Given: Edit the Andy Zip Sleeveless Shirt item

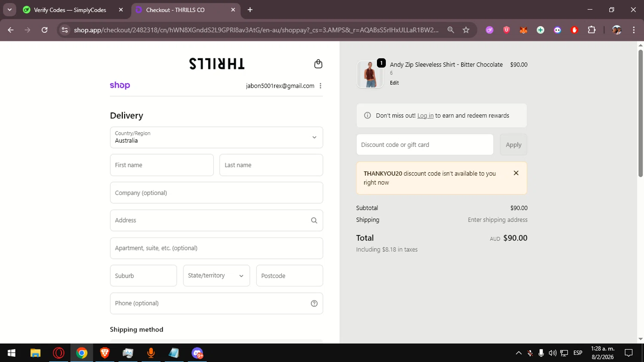Looking at the screenshot, I should (x=394, y=83).
